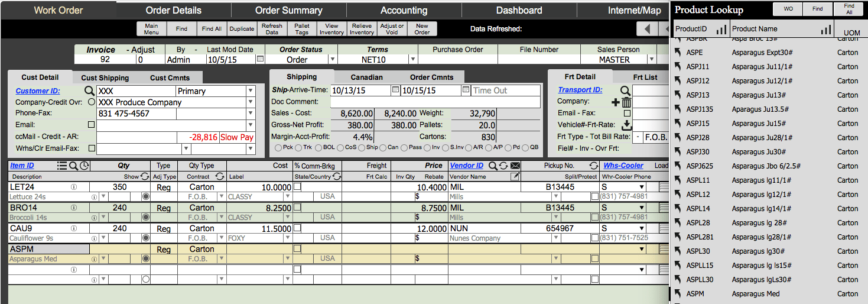Viewport: 868px width, 304px height.
Task: Select Pck status radio button
Action: tap(279, 147)
